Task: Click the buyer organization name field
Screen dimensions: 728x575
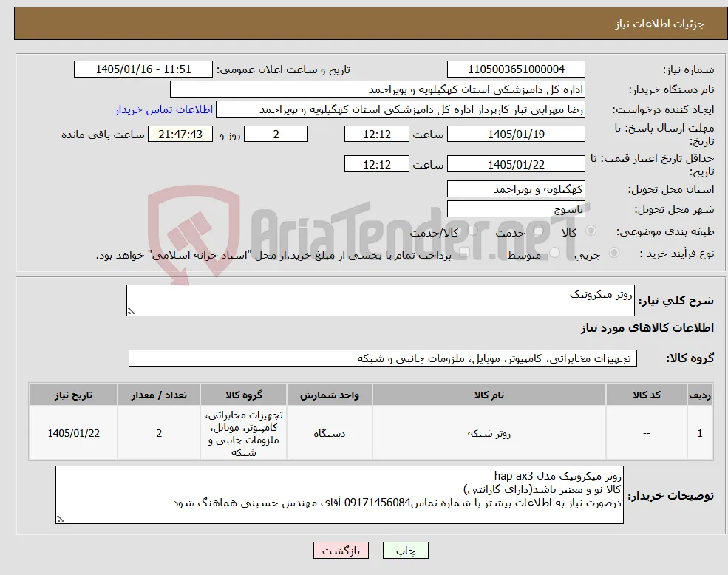Action: pos(378,89)
